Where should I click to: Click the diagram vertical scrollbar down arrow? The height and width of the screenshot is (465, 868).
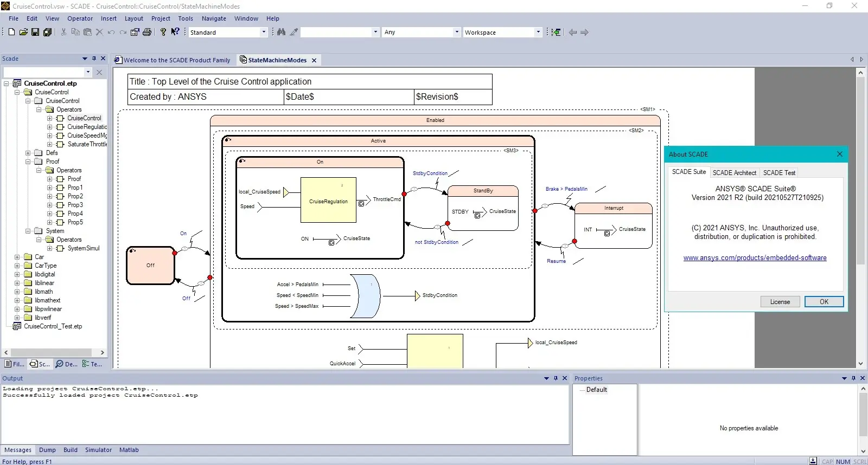[x=860, y=364]
